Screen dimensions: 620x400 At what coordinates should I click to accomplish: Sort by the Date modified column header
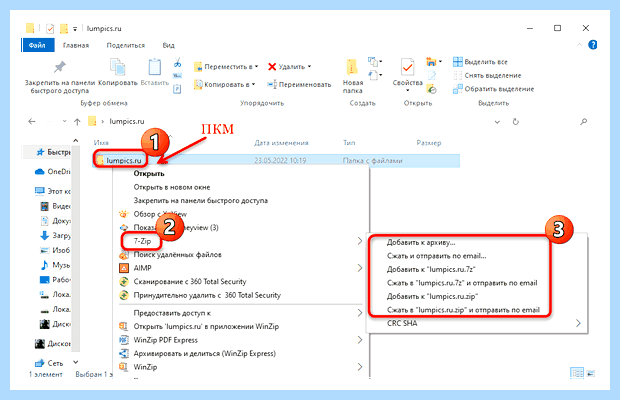pos(281,143)
